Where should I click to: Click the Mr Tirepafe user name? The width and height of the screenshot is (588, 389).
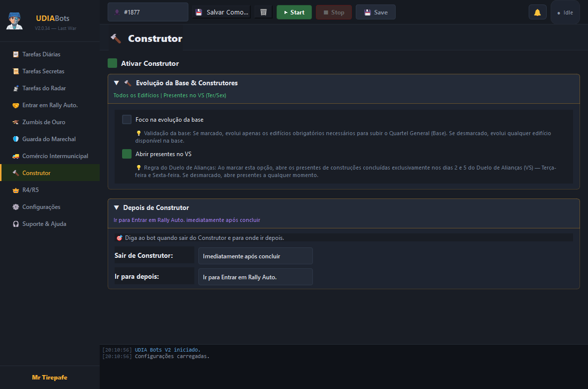[50, 378]
